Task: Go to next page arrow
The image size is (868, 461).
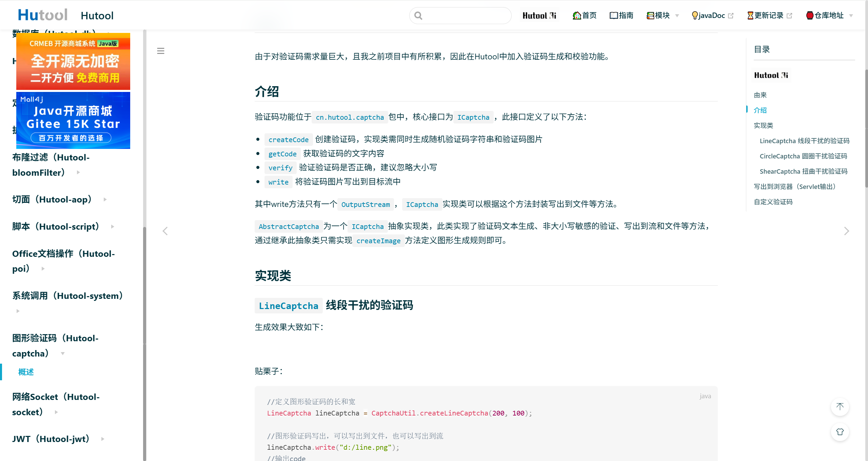Action: pyautogui.click(x=846, y=231)
